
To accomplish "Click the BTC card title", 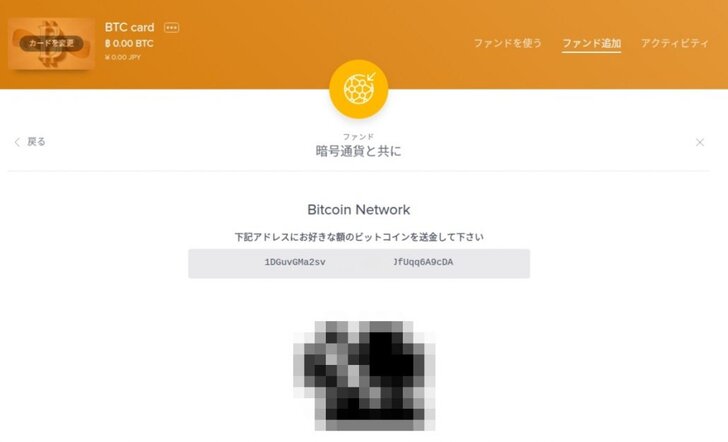I will pyautogui.click(x=130, y=27).
